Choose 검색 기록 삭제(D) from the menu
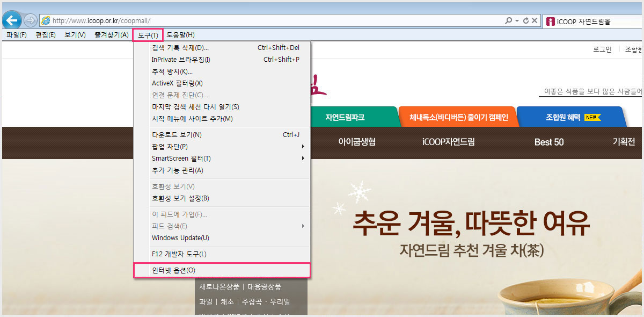 [222, 48]
